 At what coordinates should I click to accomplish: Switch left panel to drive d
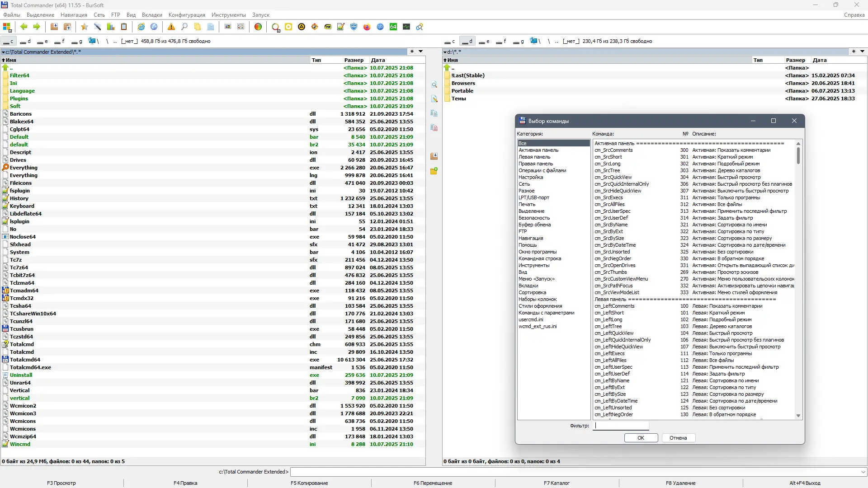(26, 41)
